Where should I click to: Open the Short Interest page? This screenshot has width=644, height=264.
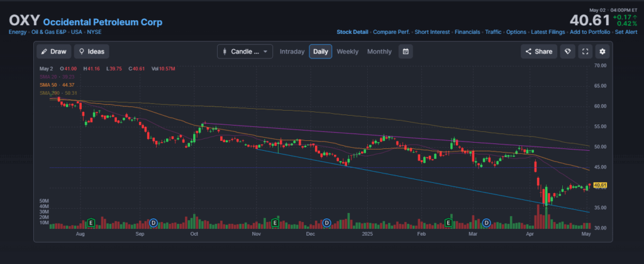tap(432, 32)
